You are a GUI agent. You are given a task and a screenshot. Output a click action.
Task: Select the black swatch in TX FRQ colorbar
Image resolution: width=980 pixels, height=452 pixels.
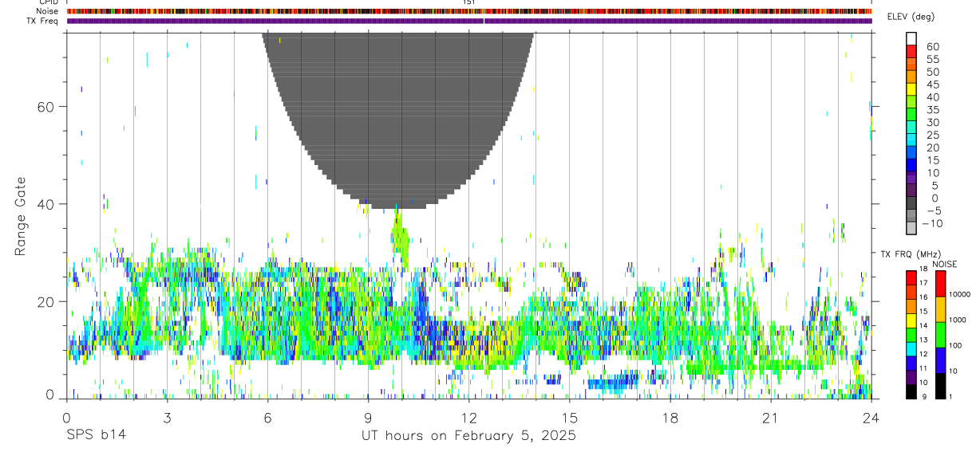pyautogui.click(x=911, y=391)
